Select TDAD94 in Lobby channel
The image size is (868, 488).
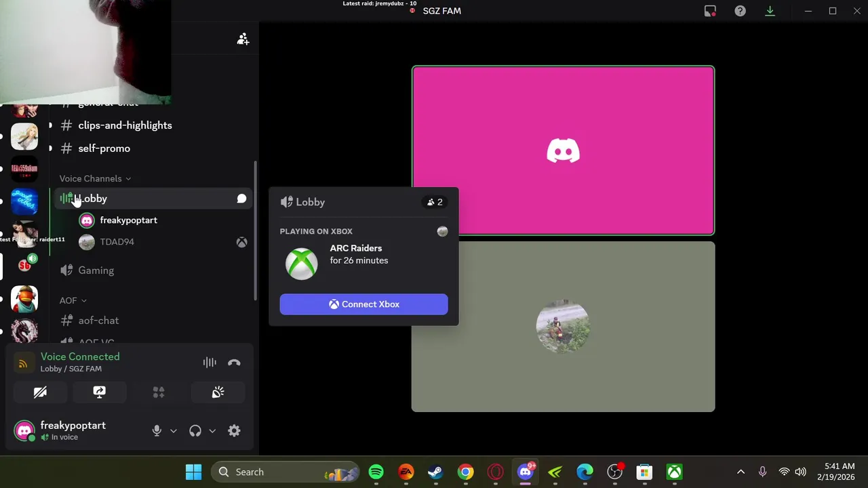[x=161, y=242]
